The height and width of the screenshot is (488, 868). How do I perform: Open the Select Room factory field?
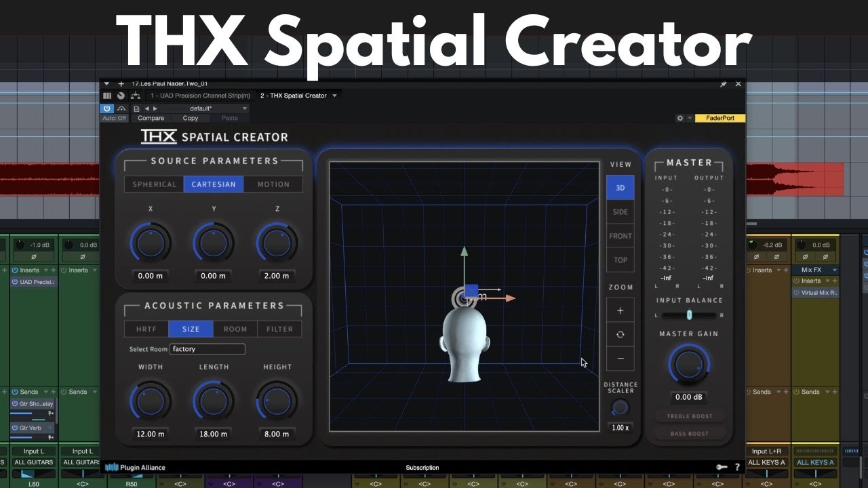click(208, 349)
